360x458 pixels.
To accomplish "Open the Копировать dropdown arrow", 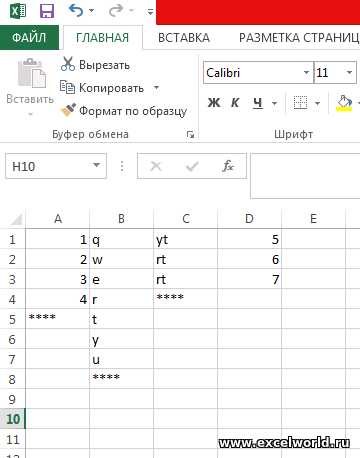I will (x=156, y=88).
